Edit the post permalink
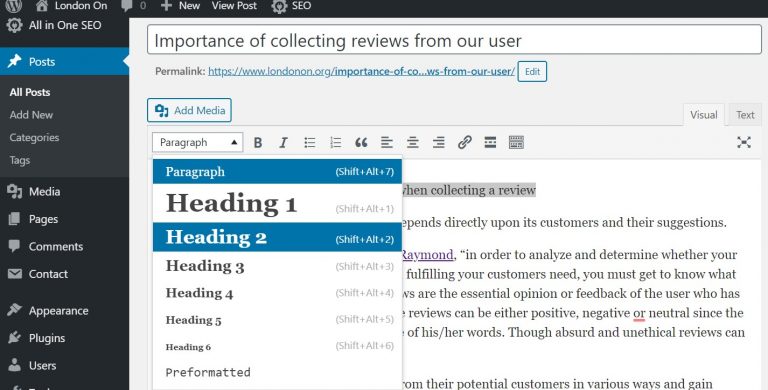768x390 pixels. tap(532, 72)
